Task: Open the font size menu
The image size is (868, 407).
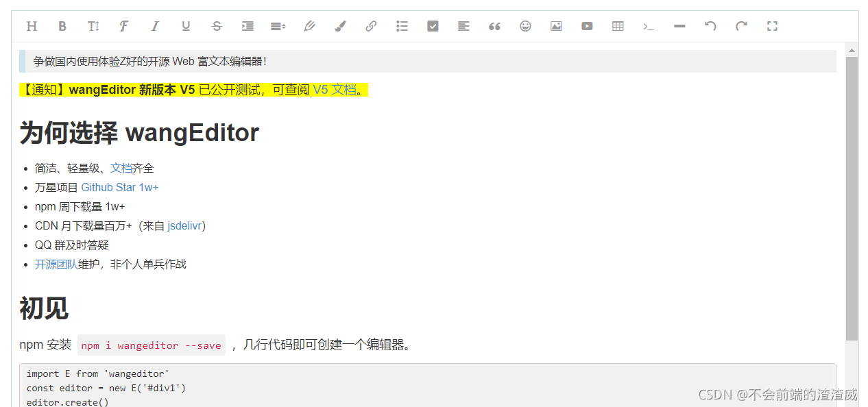Action: pyautogui.click(x=93, y=26)
